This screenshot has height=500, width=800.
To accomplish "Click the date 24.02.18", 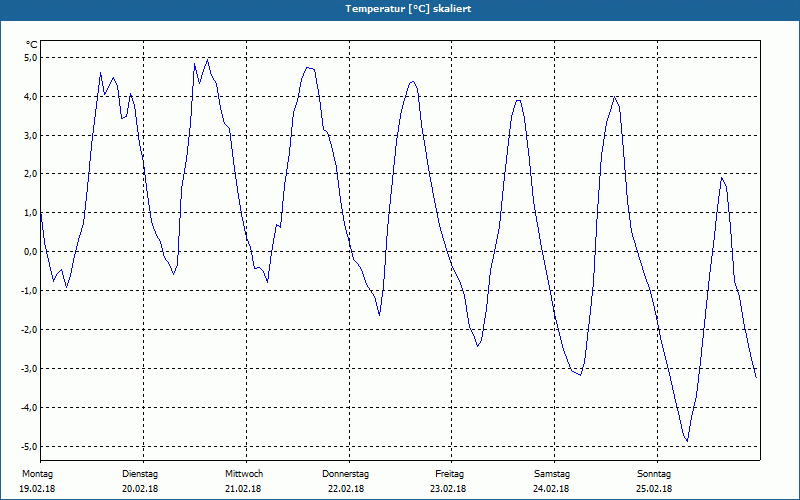I will [x=551, y=489].
